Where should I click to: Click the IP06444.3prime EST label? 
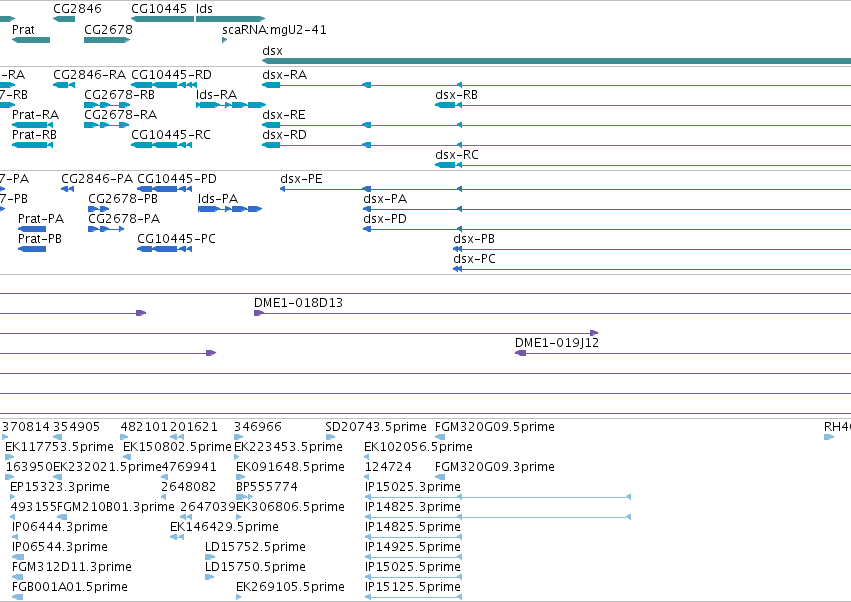[60, 528]
